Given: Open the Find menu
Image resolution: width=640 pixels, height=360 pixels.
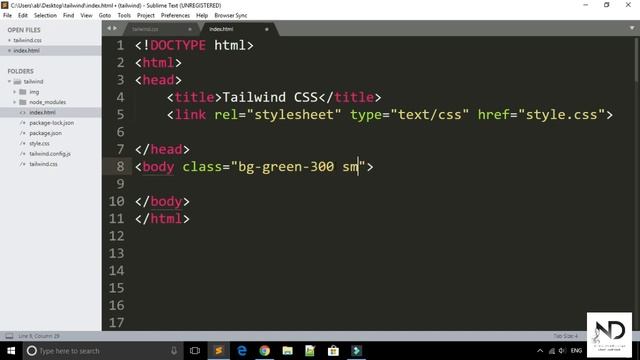Looking at the screenshot, I should [x=68, y=15].
